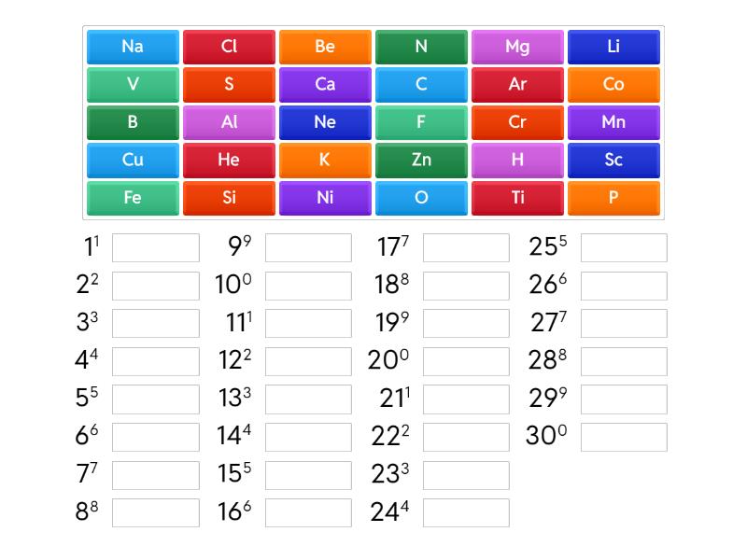Choose the Ca element tile
This screenshot has width=747, height=560.
[325, 85]
